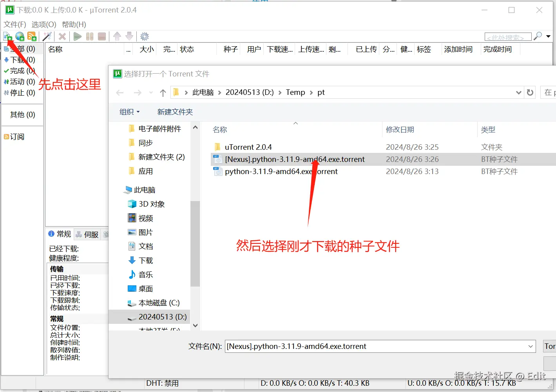Select 桌面 in navigation pane
556x392 pixels.
(141, 289)
